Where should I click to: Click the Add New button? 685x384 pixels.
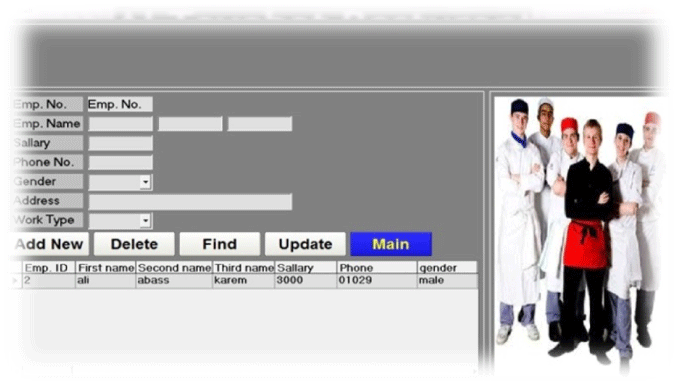(49, 244)
